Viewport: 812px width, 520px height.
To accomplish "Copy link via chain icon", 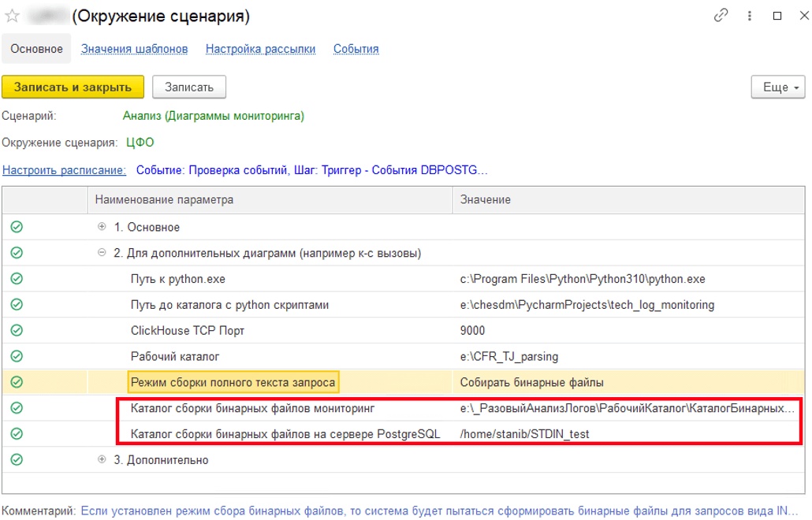I will click(x=721, y=16).
